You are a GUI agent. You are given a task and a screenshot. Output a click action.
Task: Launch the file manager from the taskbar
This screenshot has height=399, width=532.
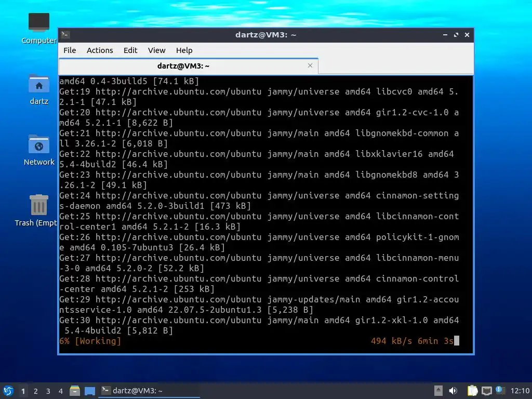coord(75,391)
